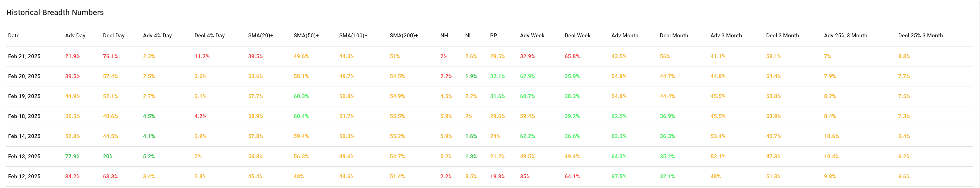Select the Adv 25% 3 Month header
The width and height of the screenshot is (980, 188).
pos(845,35)
